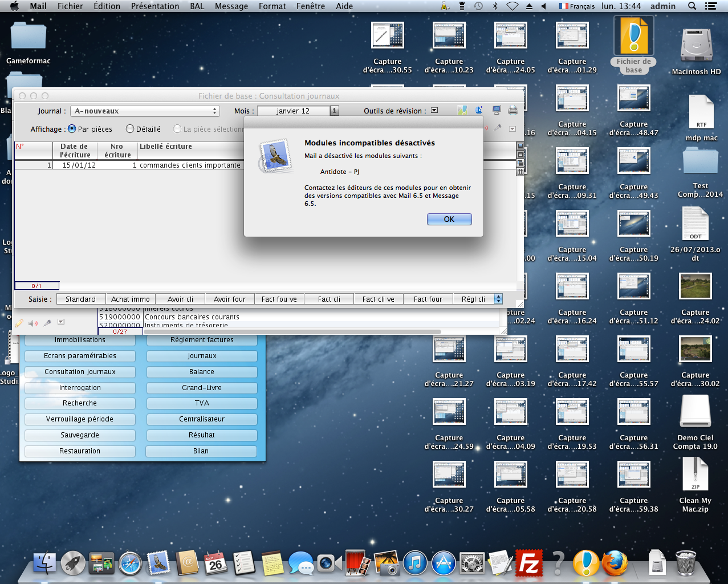The height and width of the screenshot is (584, 728).
Task: Open the Édition menu
Action: click(107, 6)
